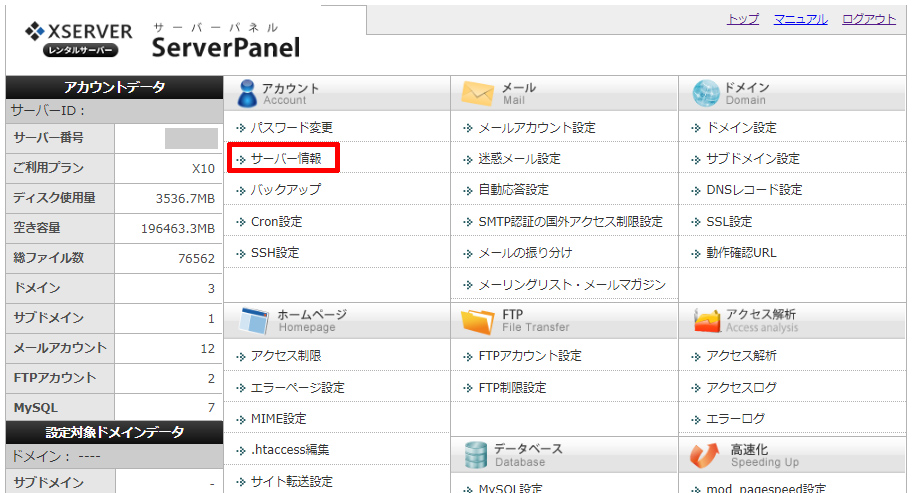Open メールアカウント設定
Viewport: 921px width, 493px height.
point(536,128)
